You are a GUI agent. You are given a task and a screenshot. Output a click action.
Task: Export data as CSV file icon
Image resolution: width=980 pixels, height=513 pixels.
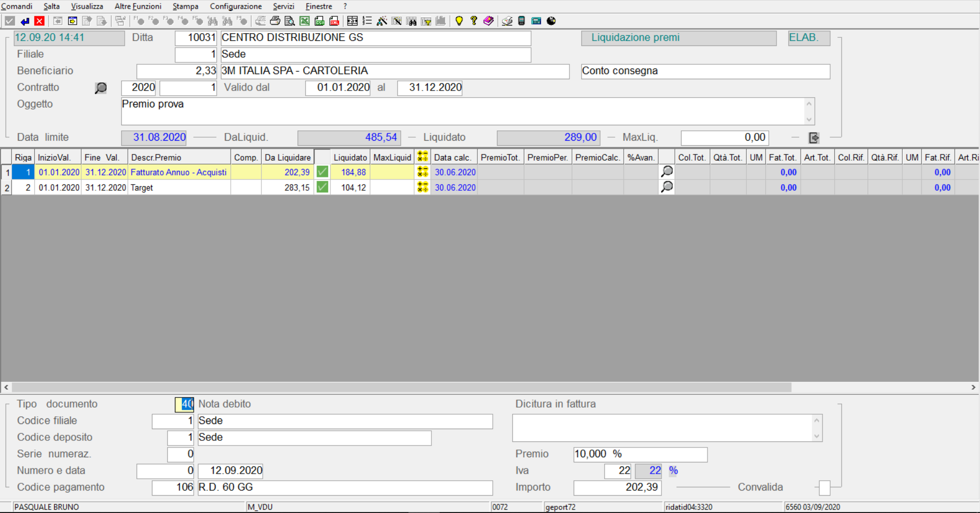pos(320,21)
